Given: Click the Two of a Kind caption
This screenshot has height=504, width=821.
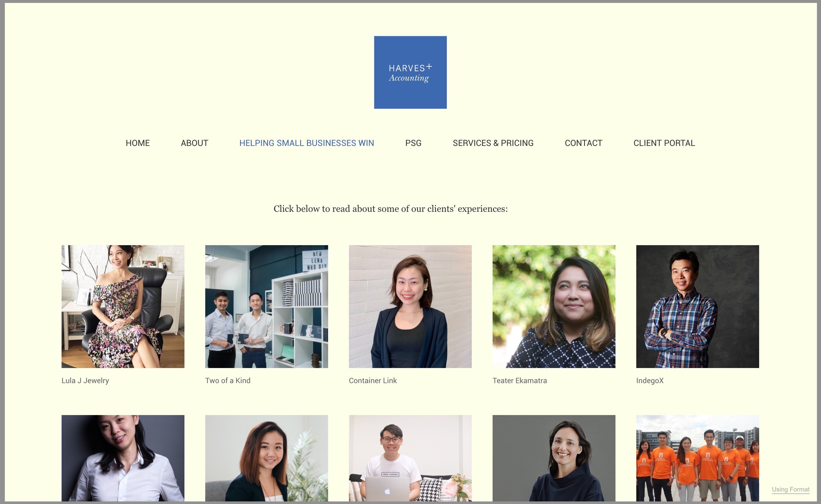Looking at the screenshot, I should point(228,381).
